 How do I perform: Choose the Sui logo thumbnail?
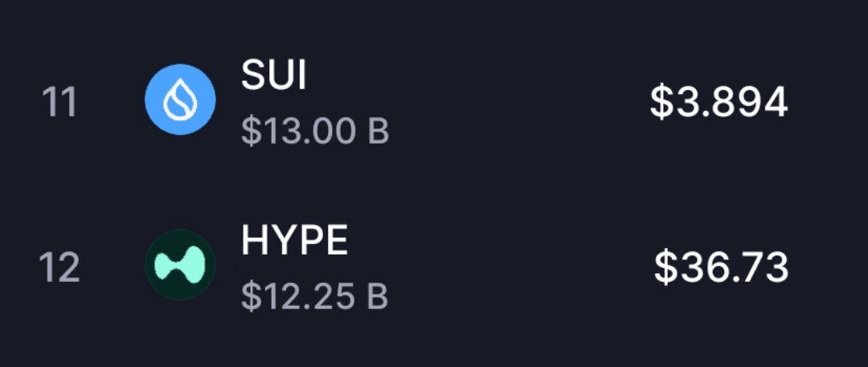click(180, 100)
